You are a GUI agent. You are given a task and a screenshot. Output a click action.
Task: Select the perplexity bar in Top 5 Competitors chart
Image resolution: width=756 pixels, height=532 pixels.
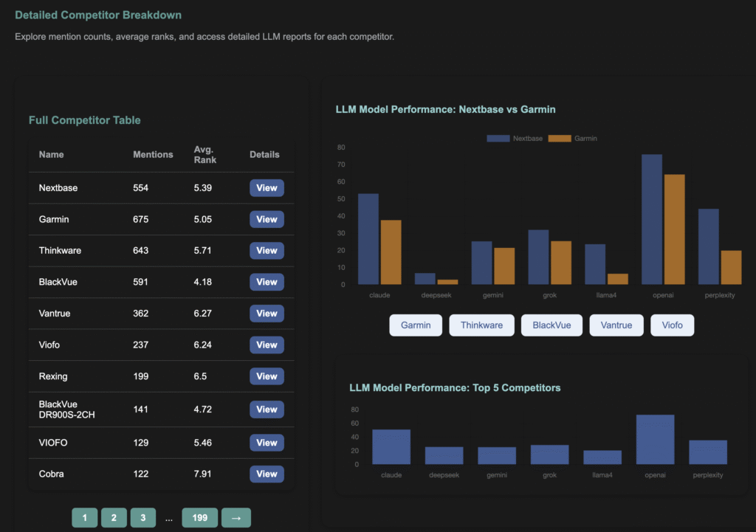tap(708, 452)
